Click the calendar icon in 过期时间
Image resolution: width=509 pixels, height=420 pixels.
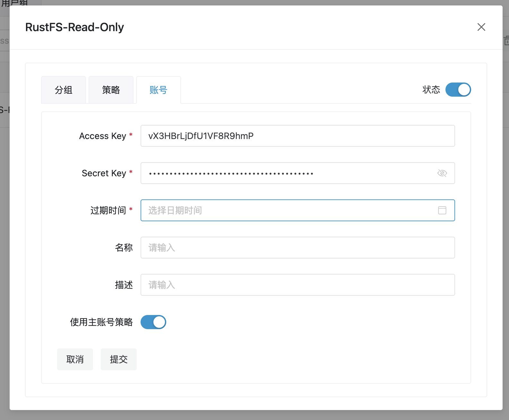pos(442,210)
